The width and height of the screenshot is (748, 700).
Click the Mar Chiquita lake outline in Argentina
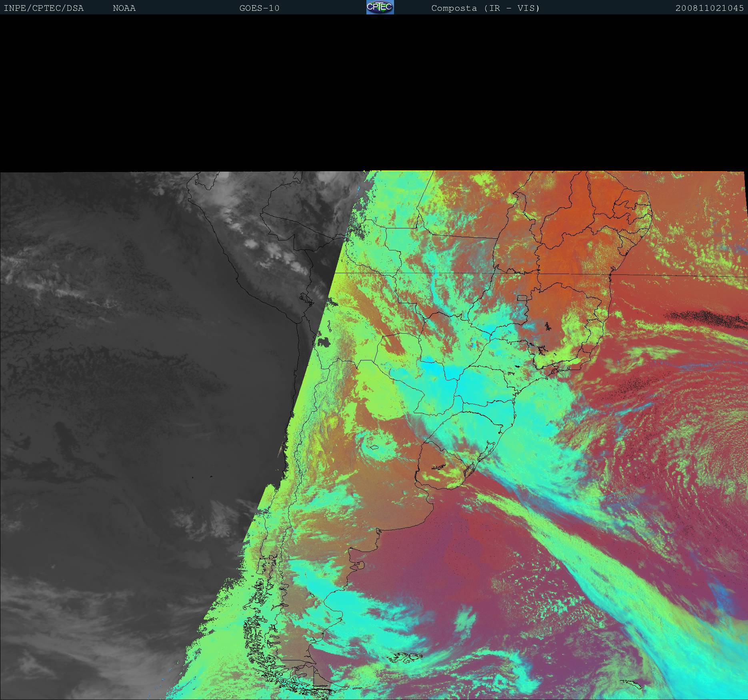pos(374,447)
